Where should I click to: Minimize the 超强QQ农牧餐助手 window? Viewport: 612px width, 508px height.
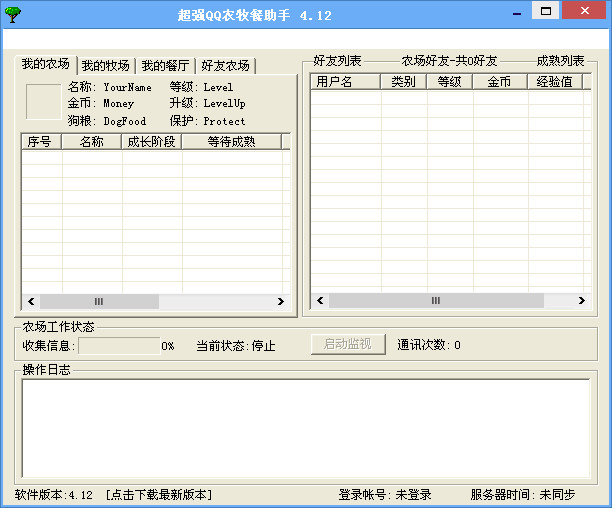[517, 12]
